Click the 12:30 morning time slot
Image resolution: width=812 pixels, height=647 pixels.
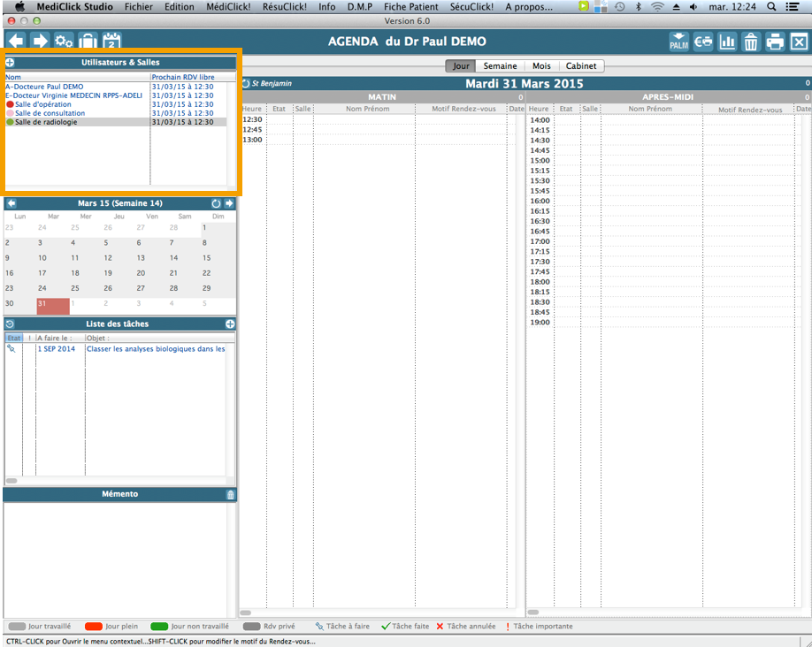[x=379, y=119]
